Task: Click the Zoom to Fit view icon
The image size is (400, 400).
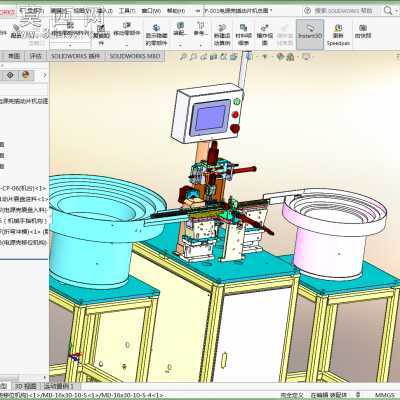Action: tap(183, 57)
